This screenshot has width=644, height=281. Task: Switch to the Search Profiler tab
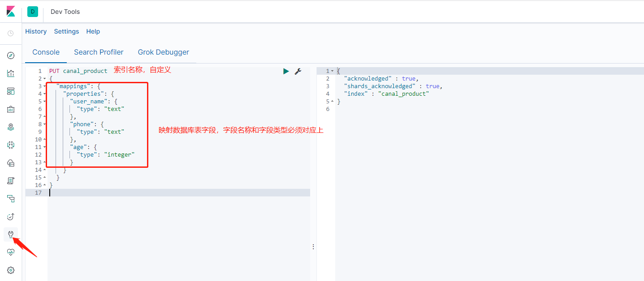tap(99, 52)
